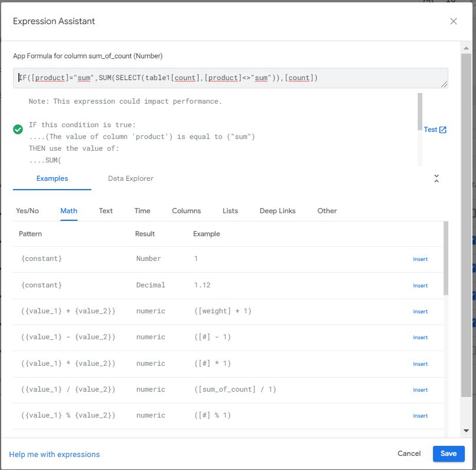Click the App Formula column label text

point(88,56)
